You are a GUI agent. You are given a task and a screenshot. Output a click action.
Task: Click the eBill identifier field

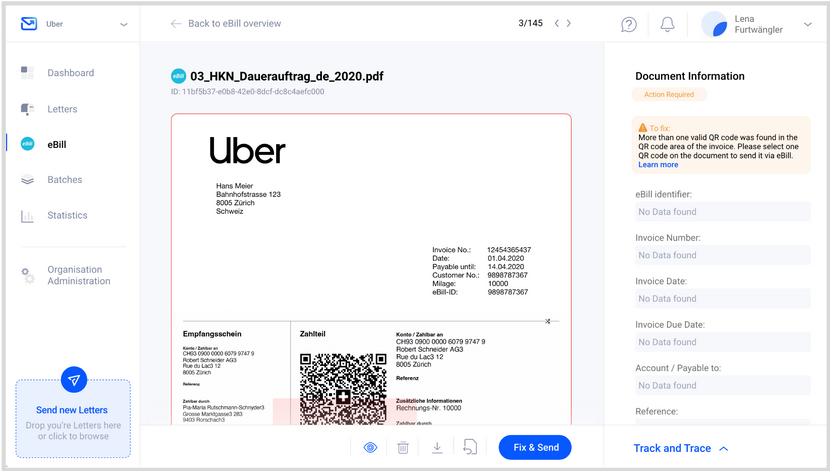coord(723,212)
